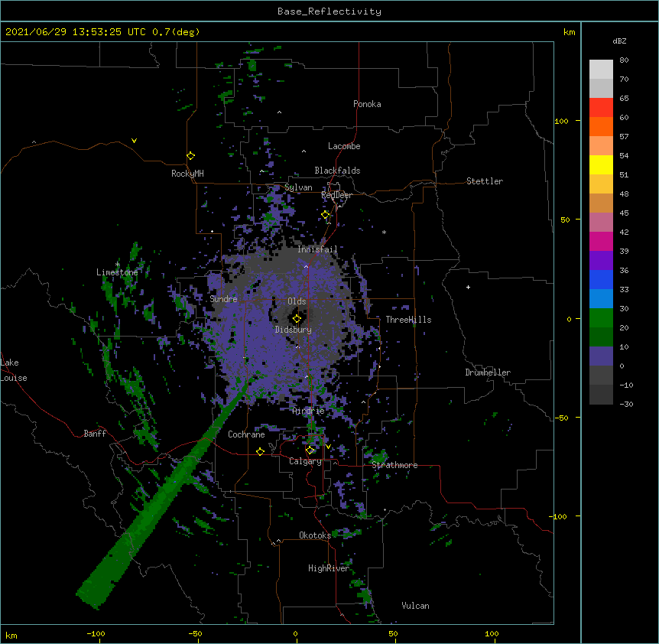
Task: Click the Vulcan town label
Action: tap(415, 606)
